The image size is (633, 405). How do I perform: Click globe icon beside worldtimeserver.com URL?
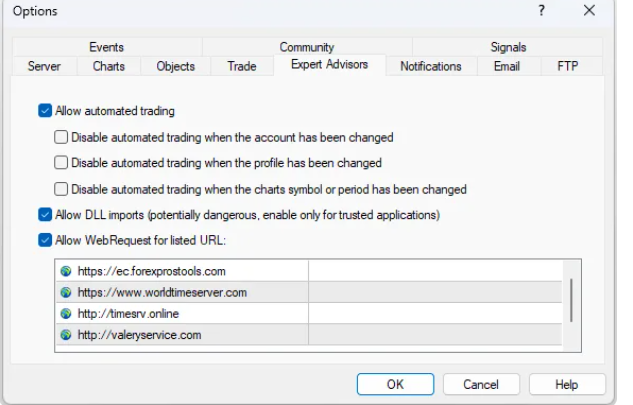click(x=66, y=292)
